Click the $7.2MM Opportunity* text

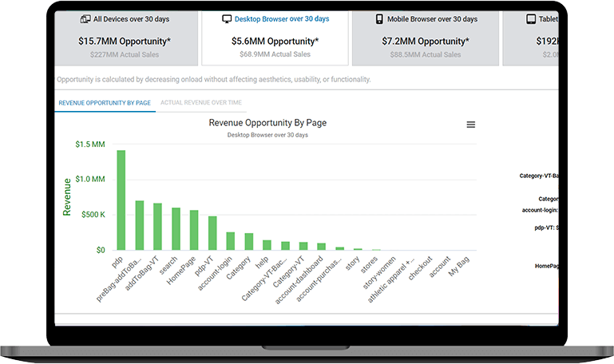tap(426, 41)
